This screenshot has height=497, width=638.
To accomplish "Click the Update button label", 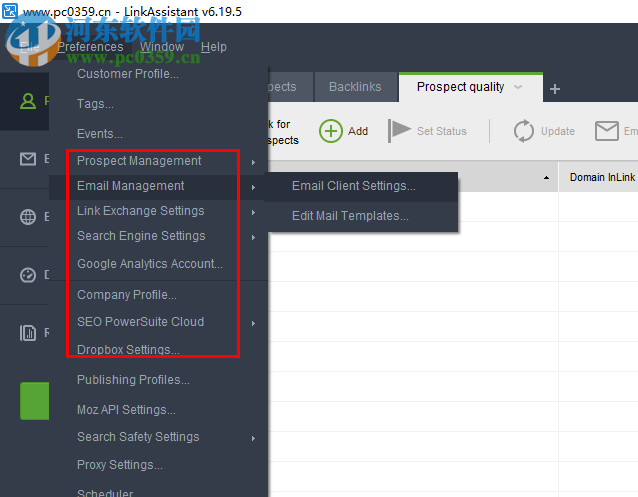I will [x=558, y=131].
